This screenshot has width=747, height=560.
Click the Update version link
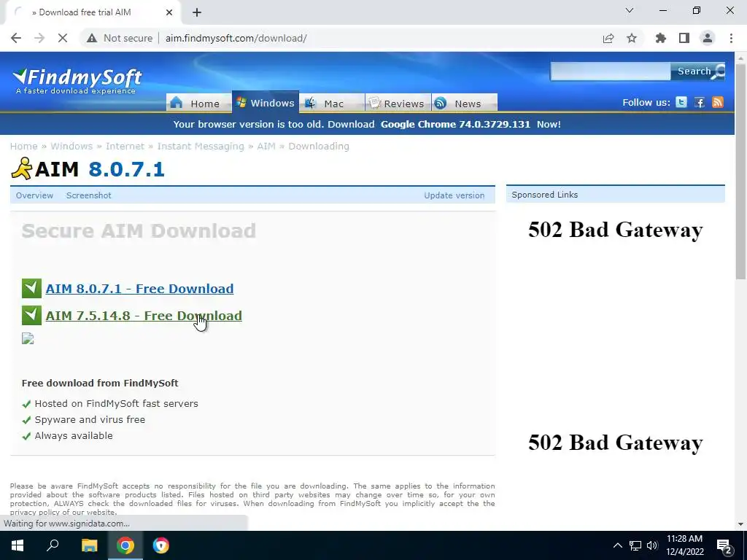click(x=454, y=195)
